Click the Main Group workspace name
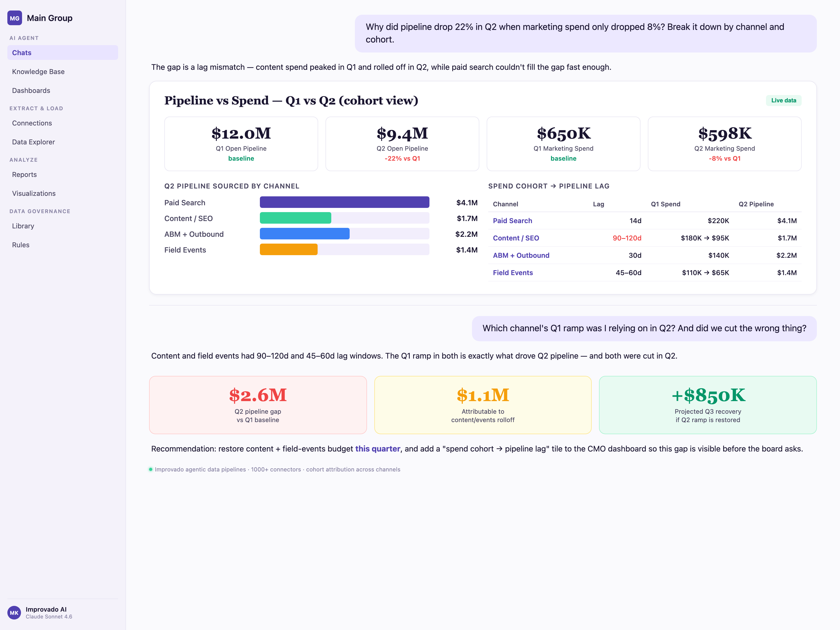840x630 pixels. pos(50,18)
